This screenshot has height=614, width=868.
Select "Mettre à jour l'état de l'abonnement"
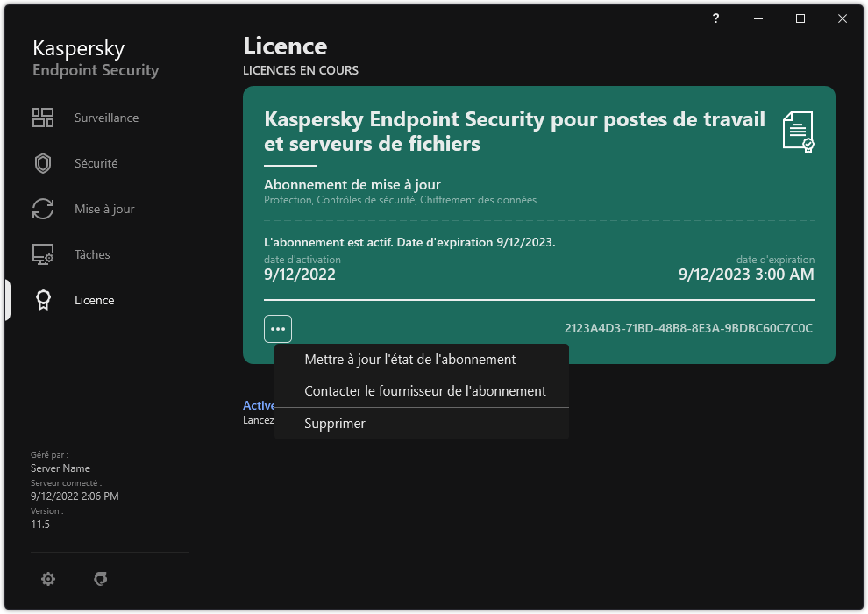(409, 359)
